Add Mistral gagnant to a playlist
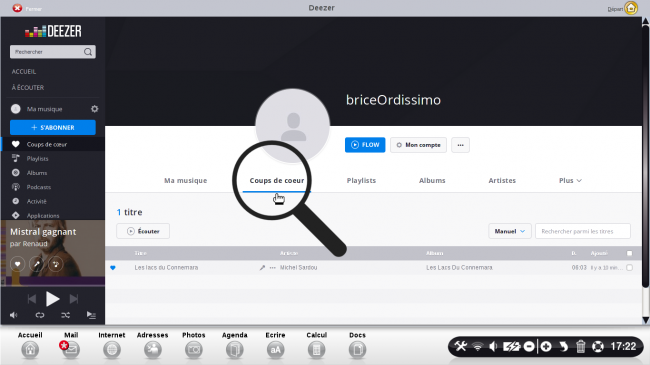The height and width of the screenshot is (365, 650). [56, 264]
